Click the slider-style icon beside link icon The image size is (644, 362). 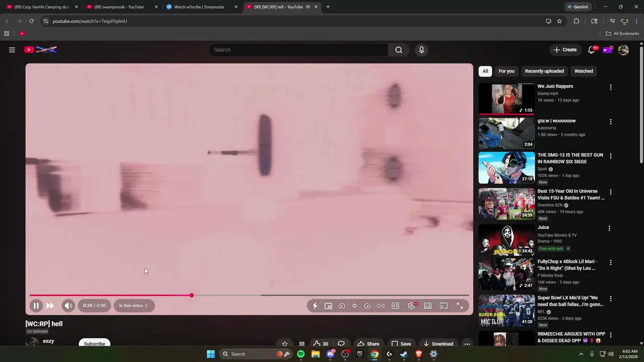[x=355, y=306]
